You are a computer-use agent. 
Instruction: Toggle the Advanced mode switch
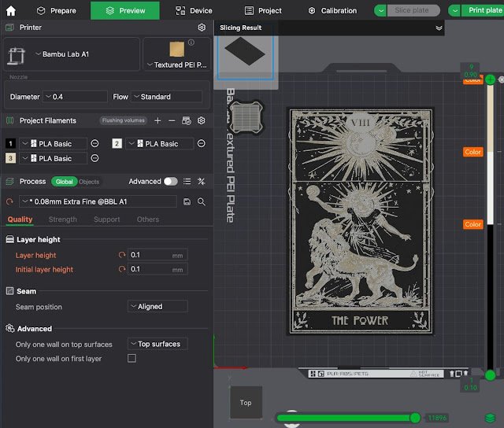(170, 181)
